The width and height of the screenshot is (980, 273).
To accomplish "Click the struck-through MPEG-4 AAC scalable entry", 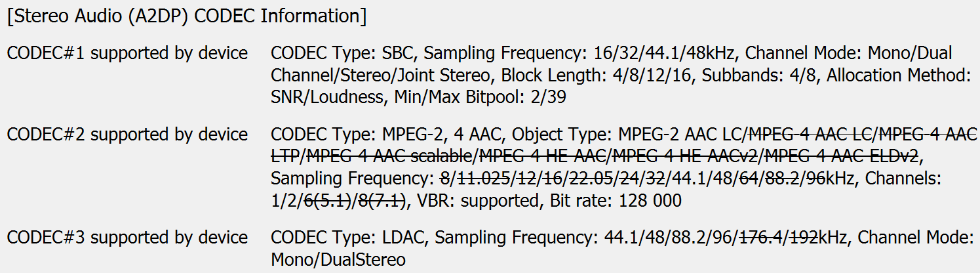I will 389,157.
